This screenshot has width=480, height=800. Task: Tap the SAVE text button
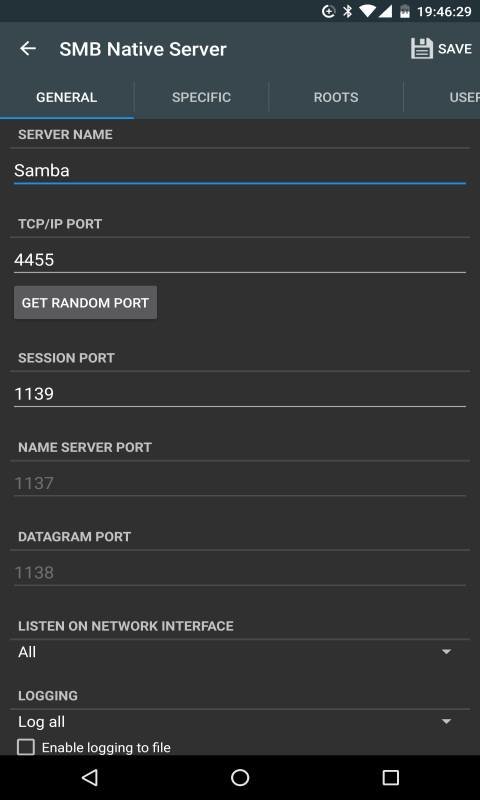[454, 49]
